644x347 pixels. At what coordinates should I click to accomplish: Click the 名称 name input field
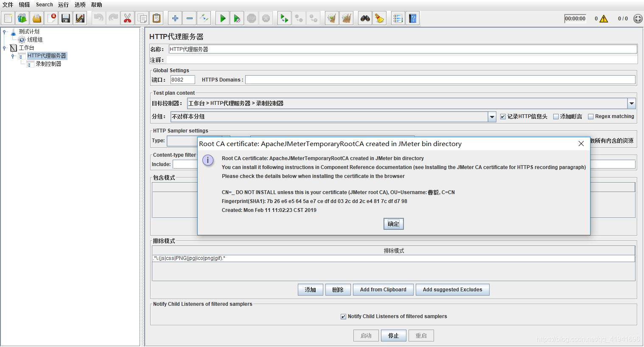403,49
